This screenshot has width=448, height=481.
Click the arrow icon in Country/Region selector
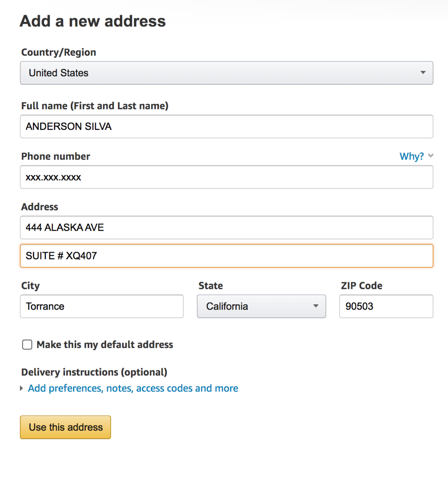423,73
